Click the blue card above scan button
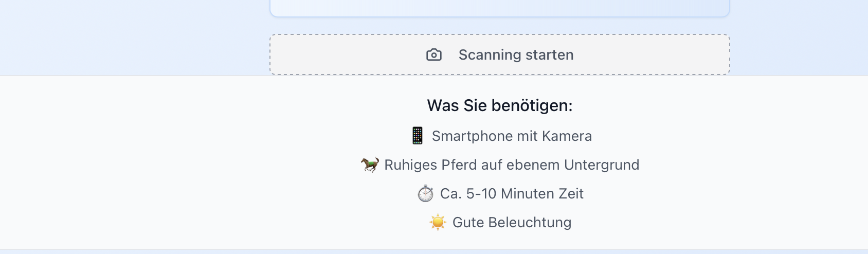 (x=499, y=7)
